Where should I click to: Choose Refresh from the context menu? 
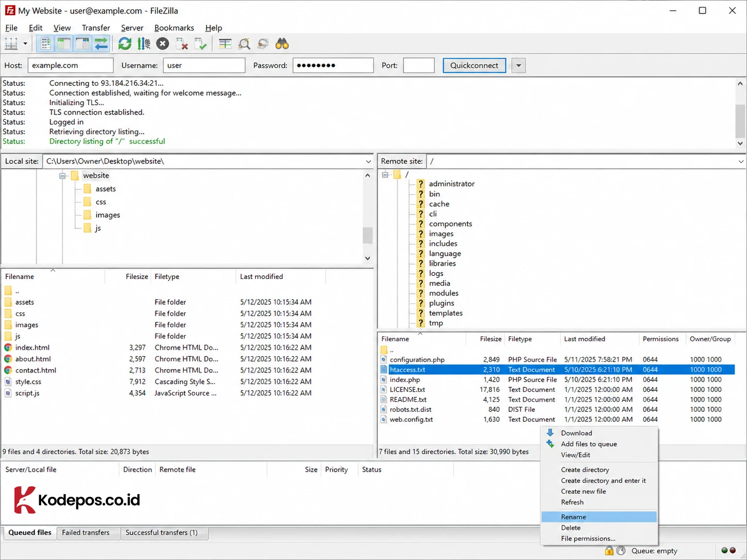pyautogui.click(x=599, y=502)
